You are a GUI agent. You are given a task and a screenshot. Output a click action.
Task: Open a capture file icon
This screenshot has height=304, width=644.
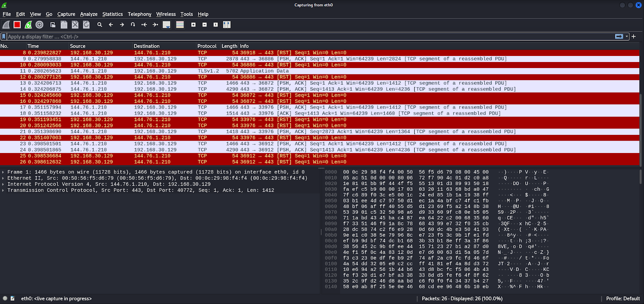click(x=53, y=25)
